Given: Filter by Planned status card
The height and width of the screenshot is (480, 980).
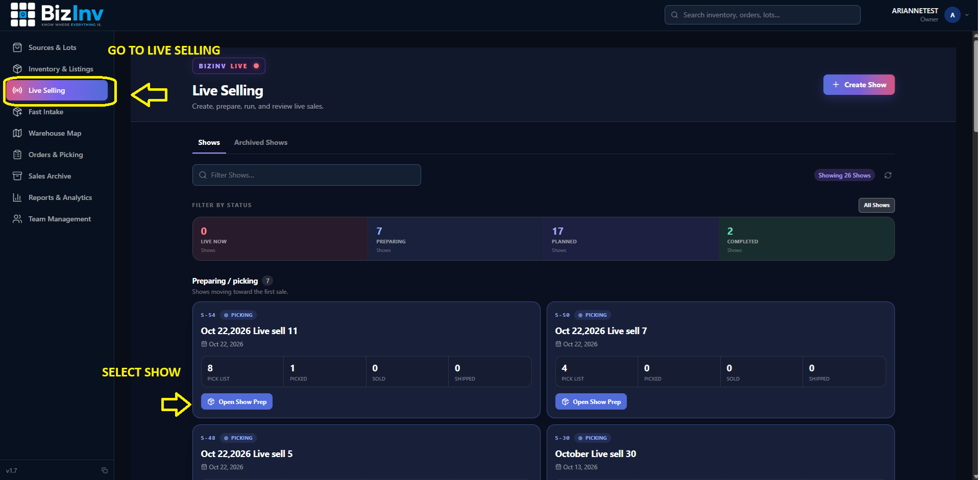Looking at the screenshot, I should click(x=631, y=239).
